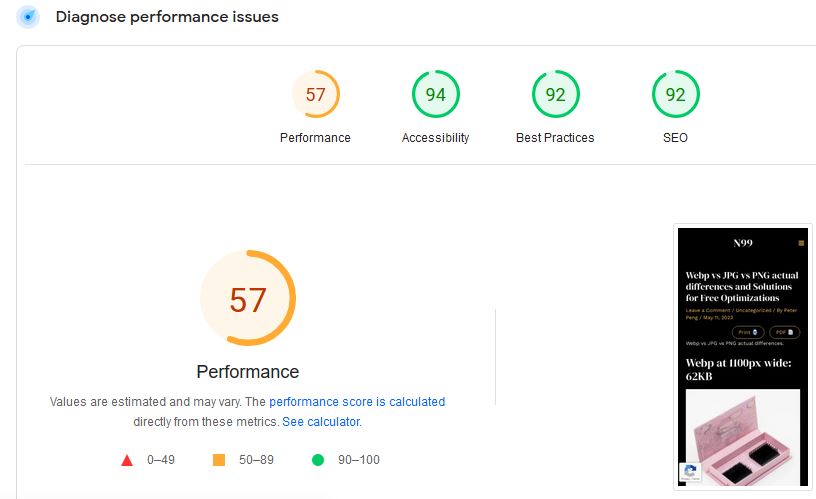The image size is (816, 499).
Task: Click the hamburger menu icon in page preview
Action: (801, 243)
